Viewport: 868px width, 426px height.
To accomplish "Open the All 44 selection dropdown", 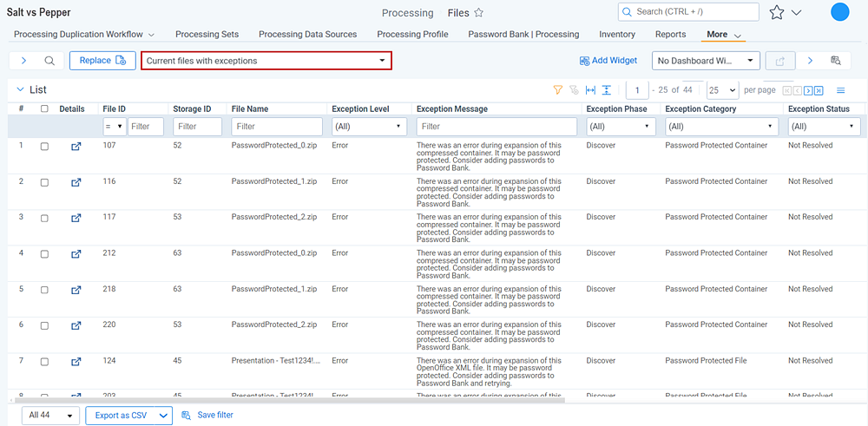I will coord(51,416).
